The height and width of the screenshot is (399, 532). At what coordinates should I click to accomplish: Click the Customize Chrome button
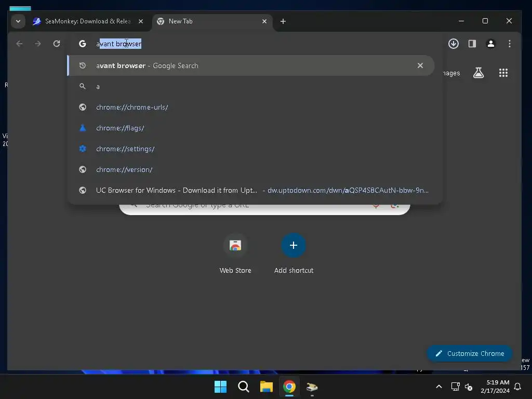coord(470,353)
